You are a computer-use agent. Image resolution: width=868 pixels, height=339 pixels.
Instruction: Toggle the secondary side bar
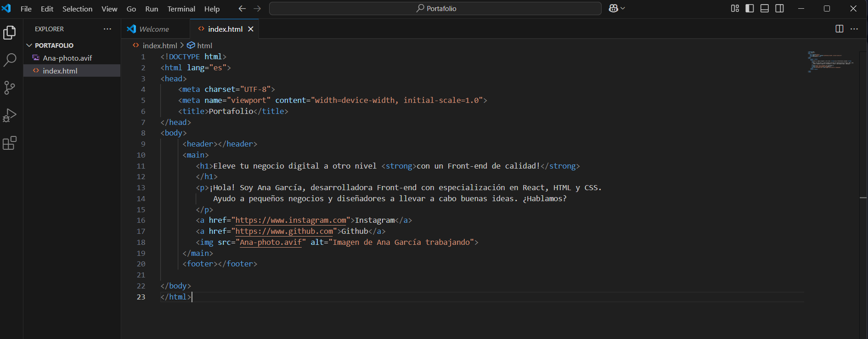(779, 8)
